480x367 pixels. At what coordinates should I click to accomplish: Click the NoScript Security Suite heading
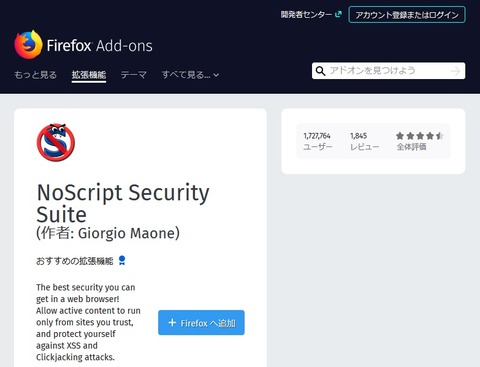pyautogui.click(x=123, y=203)
